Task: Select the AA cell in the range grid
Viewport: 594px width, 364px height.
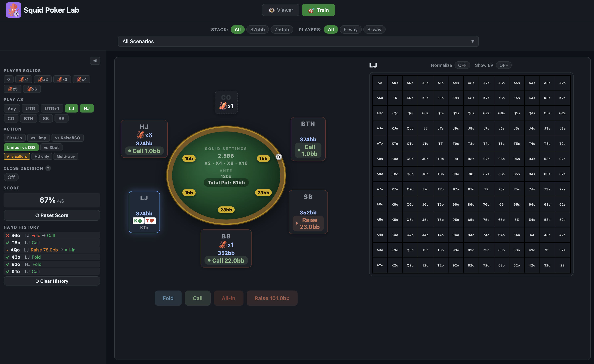Action: [x=380, y=83]
